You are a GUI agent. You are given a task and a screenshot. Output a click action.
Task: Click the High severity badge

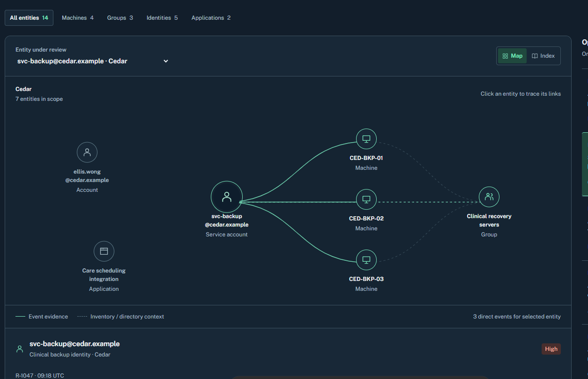(x=551, y=349)
